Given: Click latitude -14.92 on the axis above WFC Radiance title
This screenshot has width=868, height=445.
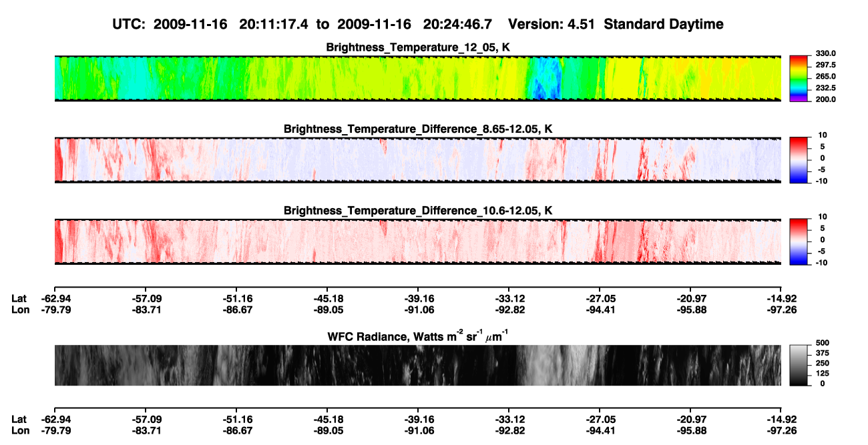Looking at the screenshot, I should (x=782, y=298).
